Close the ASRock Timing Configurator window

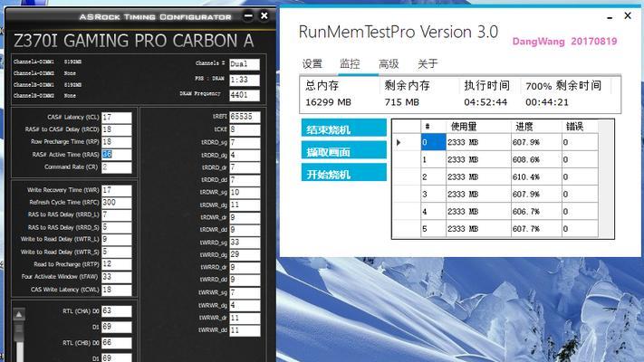tap(264, 15)
